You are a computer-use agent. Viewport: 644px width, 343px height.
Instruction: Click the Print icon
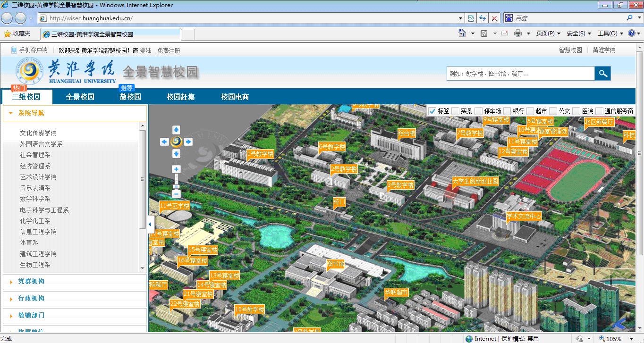[518, 33]
